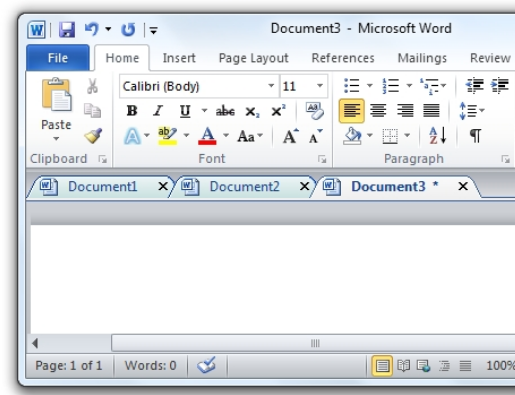Click the Copy icon
This screenshot has width=515, height=395.
(x=92, y=111)
